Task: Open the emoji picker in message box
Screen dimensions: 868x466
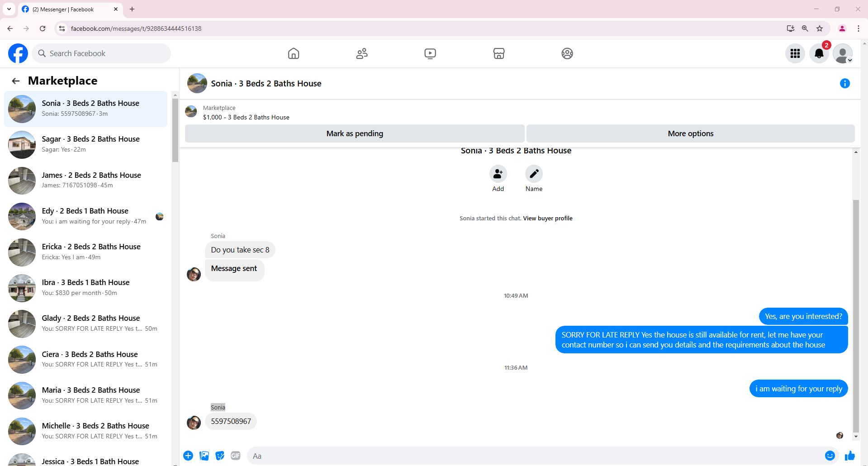Action: coord(830,456)
